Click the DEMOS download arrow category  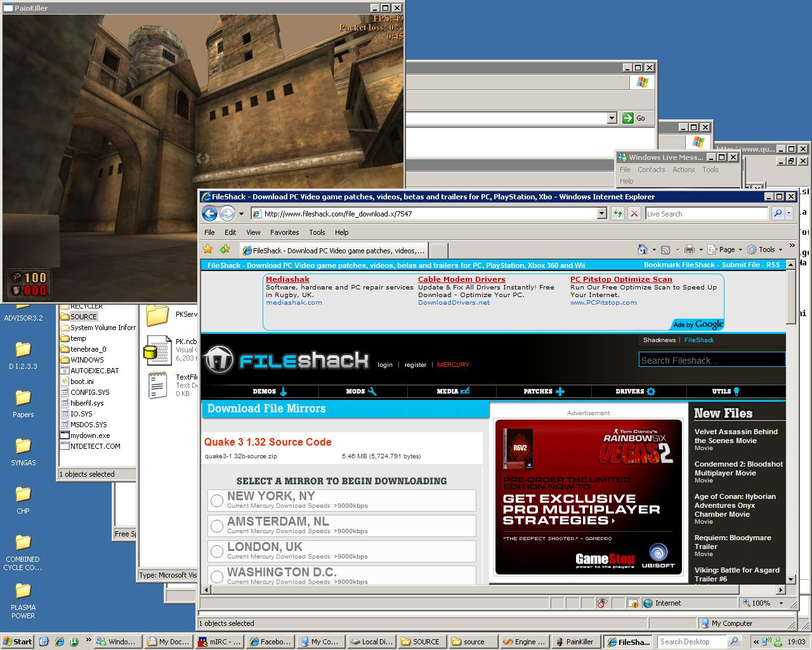(270, 391)
